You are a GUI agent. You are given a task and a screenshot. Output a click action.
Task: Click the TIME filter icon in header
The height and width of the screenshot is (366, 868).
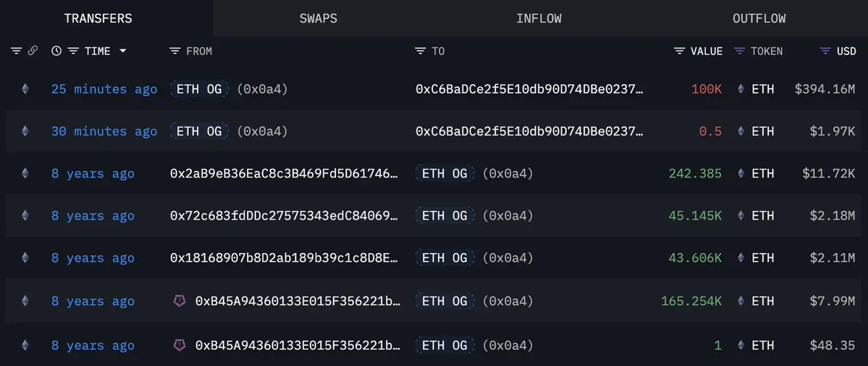(x=73, y=51)
